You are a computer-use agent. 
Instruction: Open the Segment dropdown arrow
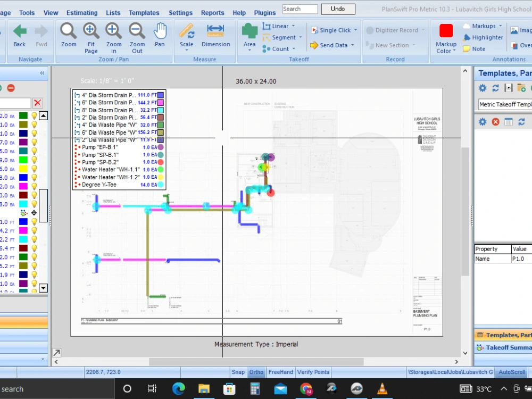point(301,37)
